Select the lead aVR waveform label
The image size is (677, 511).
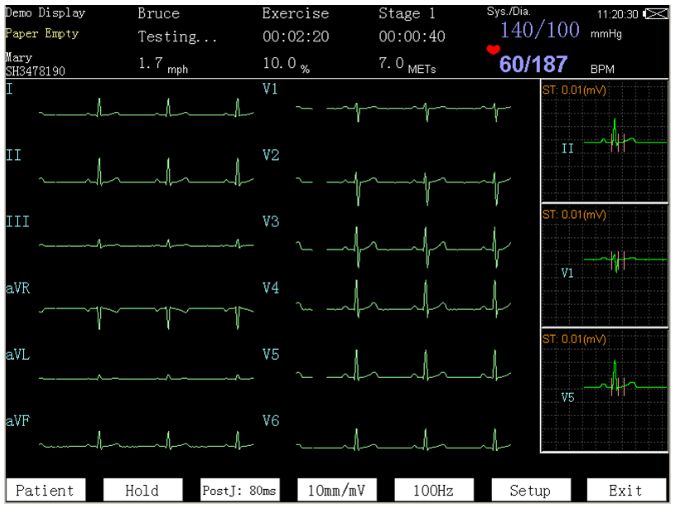18,288
